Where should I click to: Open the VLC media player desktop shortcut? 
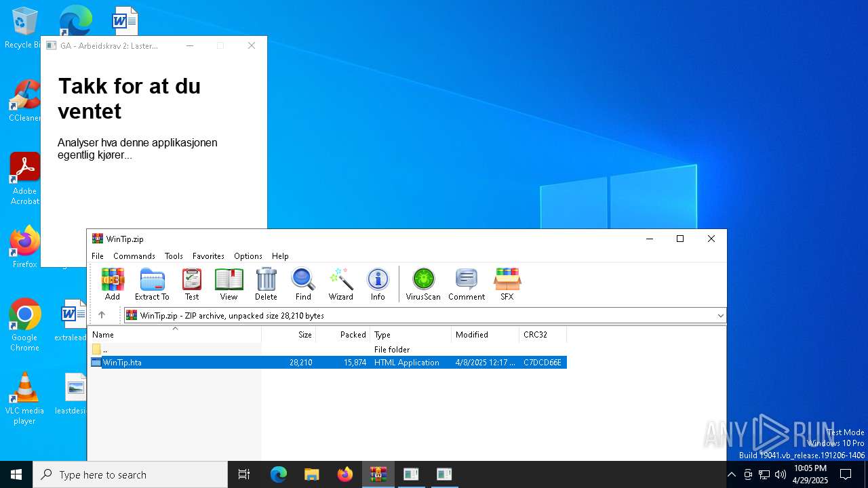24,398
